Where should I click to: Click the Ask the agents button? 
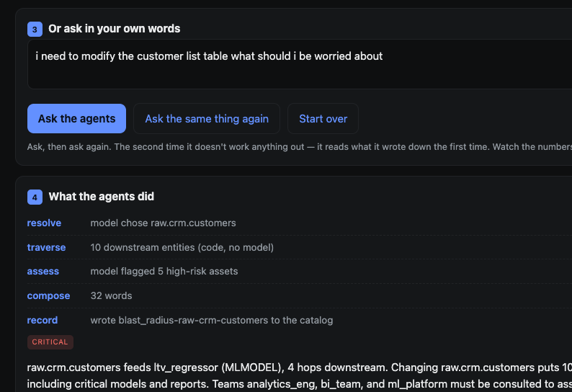[76, 119]
